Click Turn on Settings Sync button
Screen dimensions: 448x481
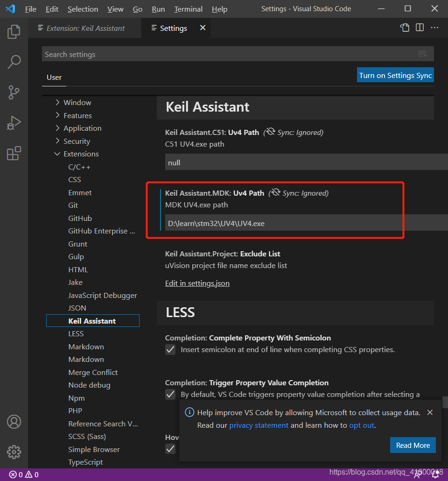395,75
